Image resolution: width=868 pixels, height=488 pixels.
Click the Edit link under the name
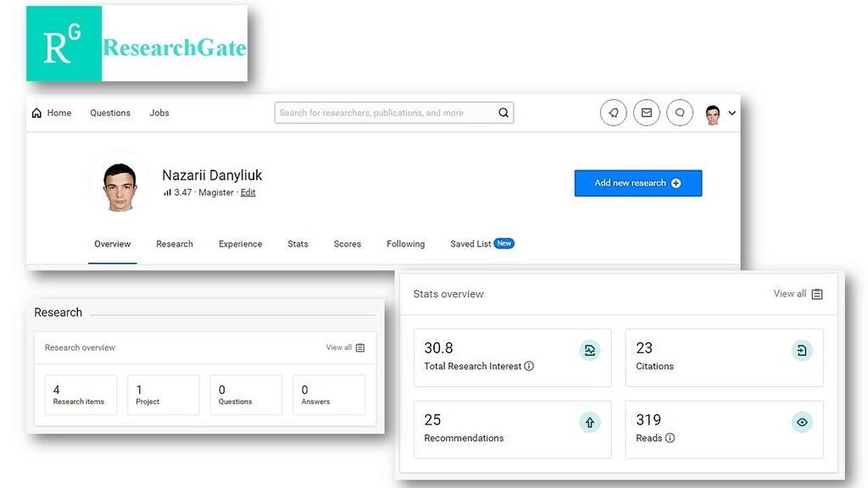coord(248,192)
